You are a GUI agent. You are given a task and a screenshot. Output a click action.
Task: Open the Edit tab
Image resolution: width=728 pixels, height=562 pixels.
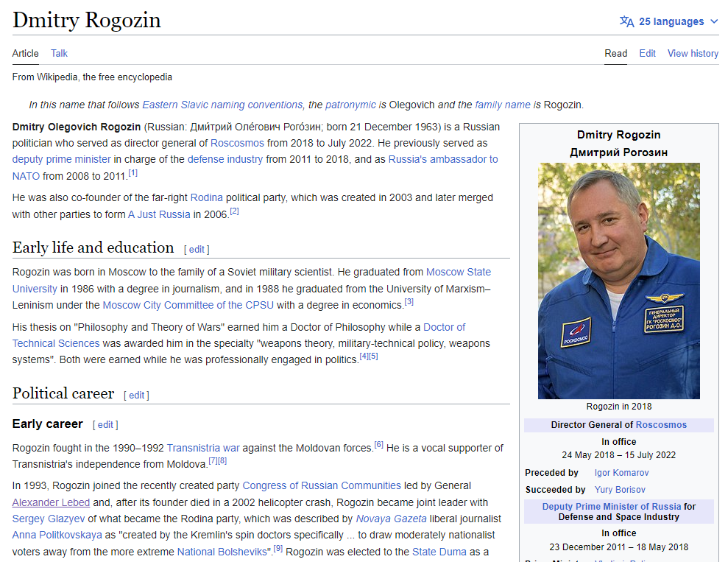647,54
